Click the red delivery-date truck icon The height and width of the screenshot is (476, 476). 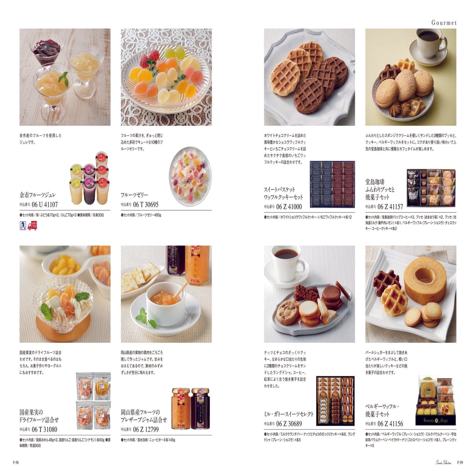click(x=32, y=226)
